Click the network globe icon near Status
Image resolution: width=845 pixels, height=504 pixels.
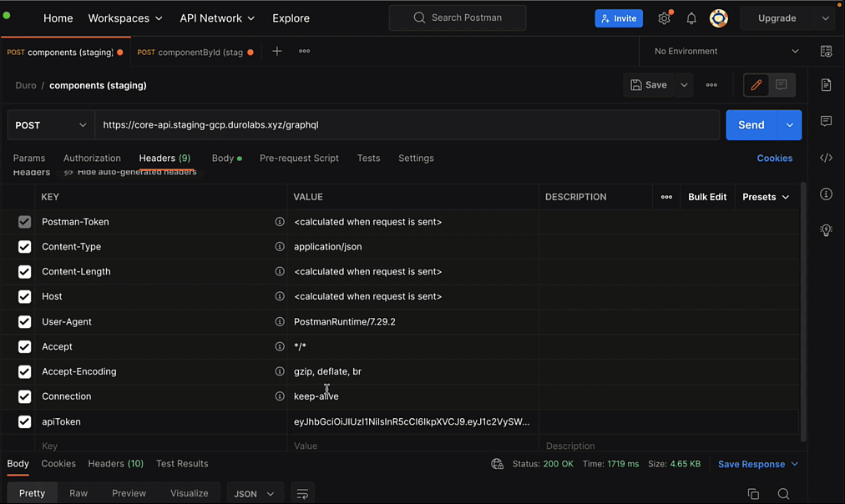497,464
